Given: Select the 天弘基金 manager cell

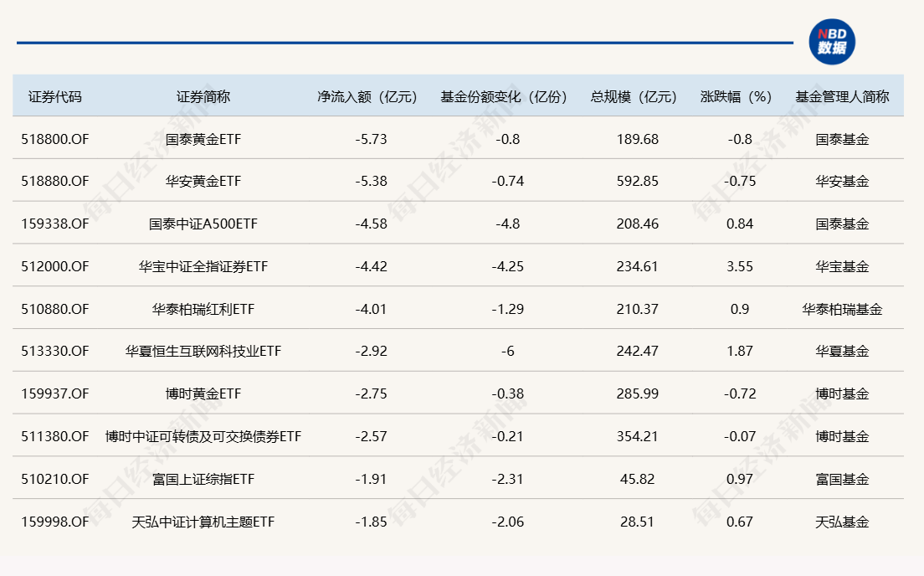Looking at the screenshot, I should 842,522.
